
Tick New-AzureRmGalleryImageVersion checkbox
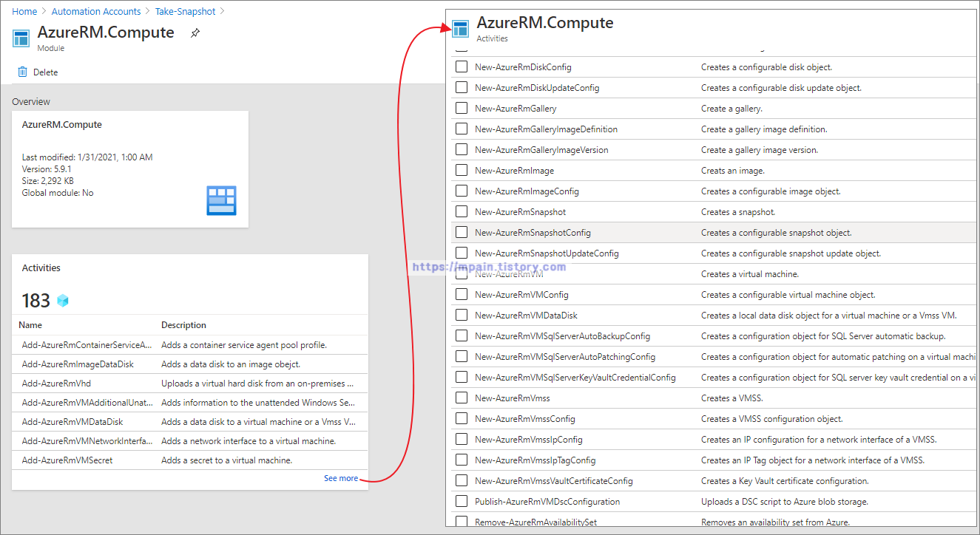(x=462, y=149)
